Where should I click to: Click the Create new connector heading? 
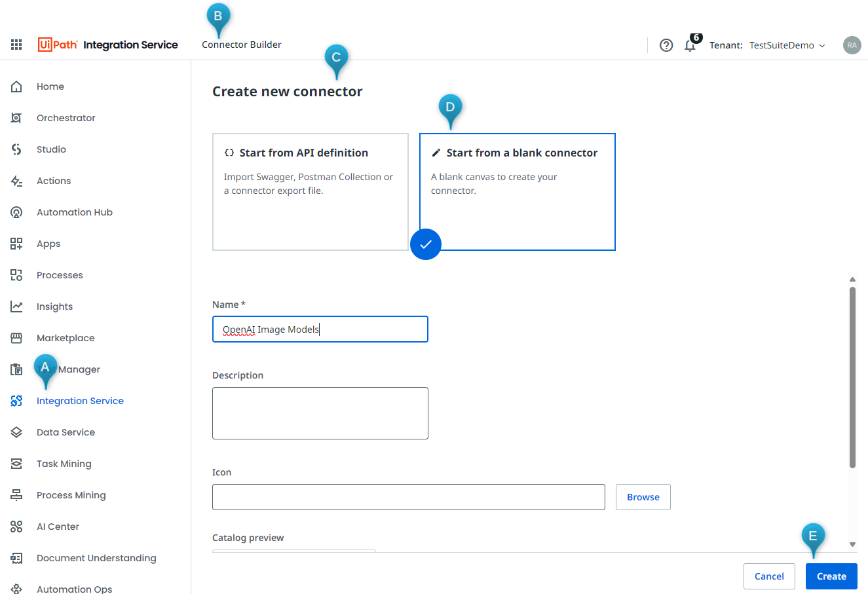[287, 92]
